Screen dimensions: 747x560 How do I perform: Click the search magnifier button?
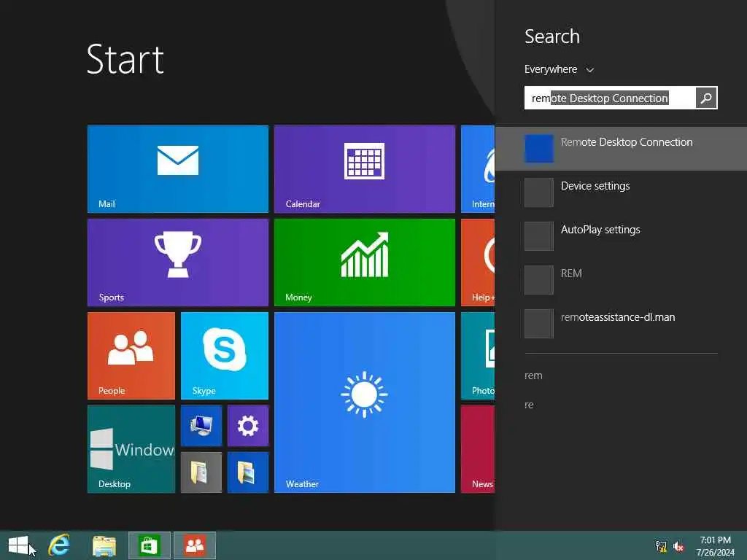tap(706, 98)
